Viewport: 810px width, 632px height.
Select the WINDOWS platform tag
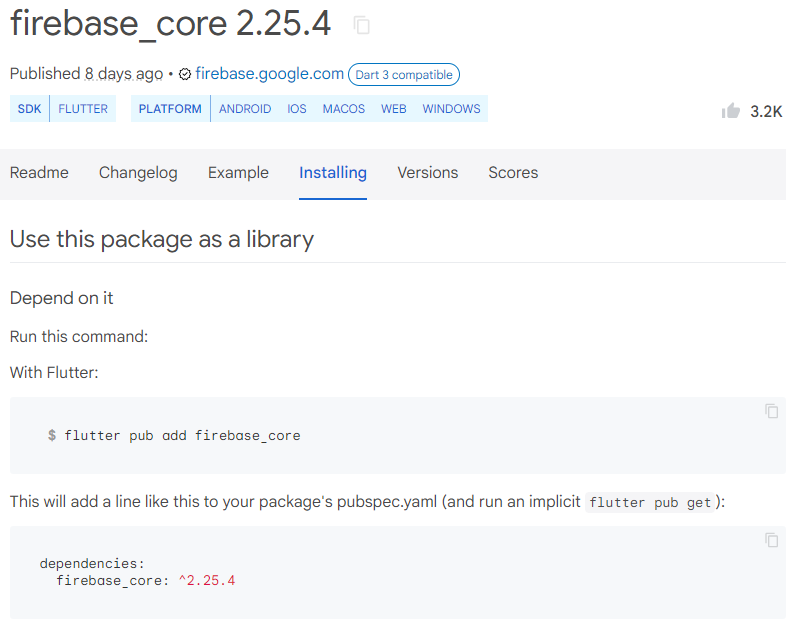click(x=451, y=109)
